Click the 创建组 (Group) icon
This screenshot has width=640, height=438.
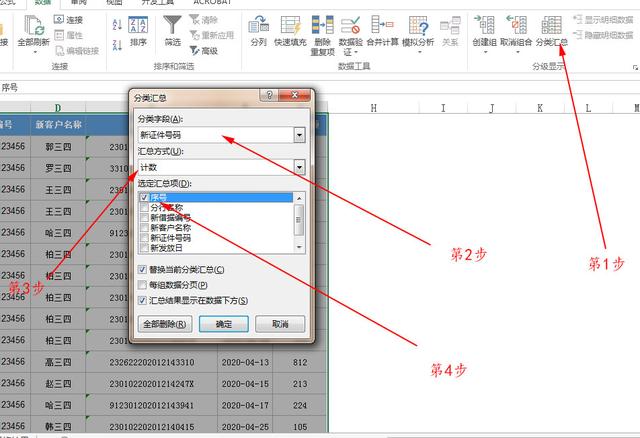click(484, 25)
